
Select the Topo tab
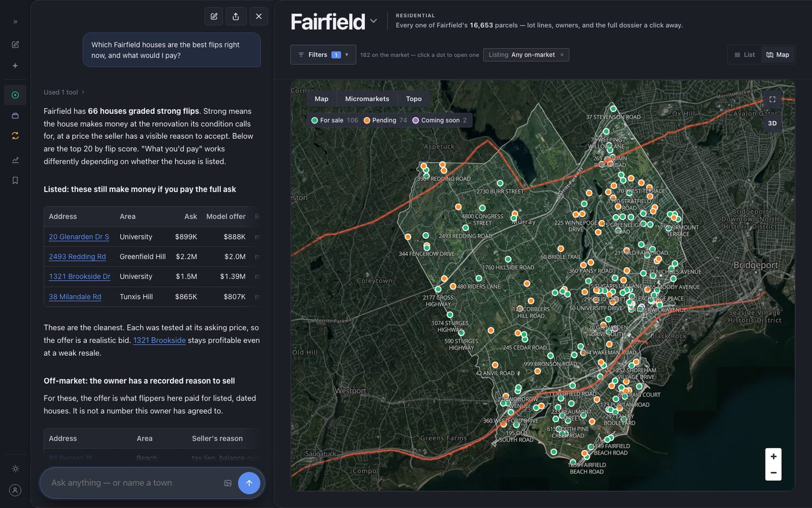click(414, 99)
